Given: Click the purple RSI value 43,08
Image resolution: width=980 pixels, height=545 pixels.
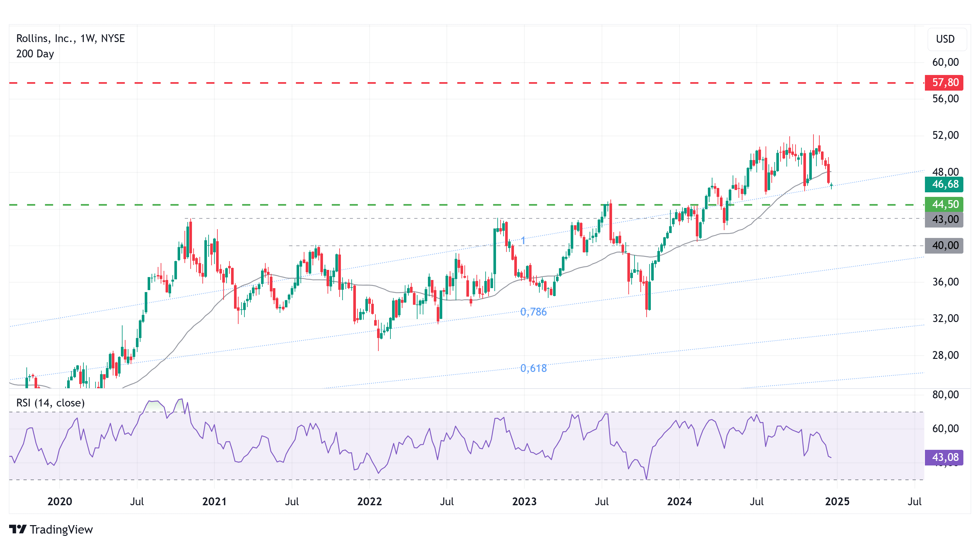Looking at the screenshot, I should pos(944,457).
